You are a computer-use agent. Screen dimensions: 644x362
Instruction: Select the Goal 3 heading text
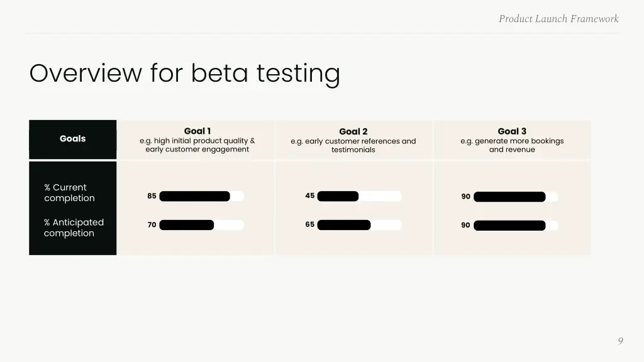click(512, 131)
